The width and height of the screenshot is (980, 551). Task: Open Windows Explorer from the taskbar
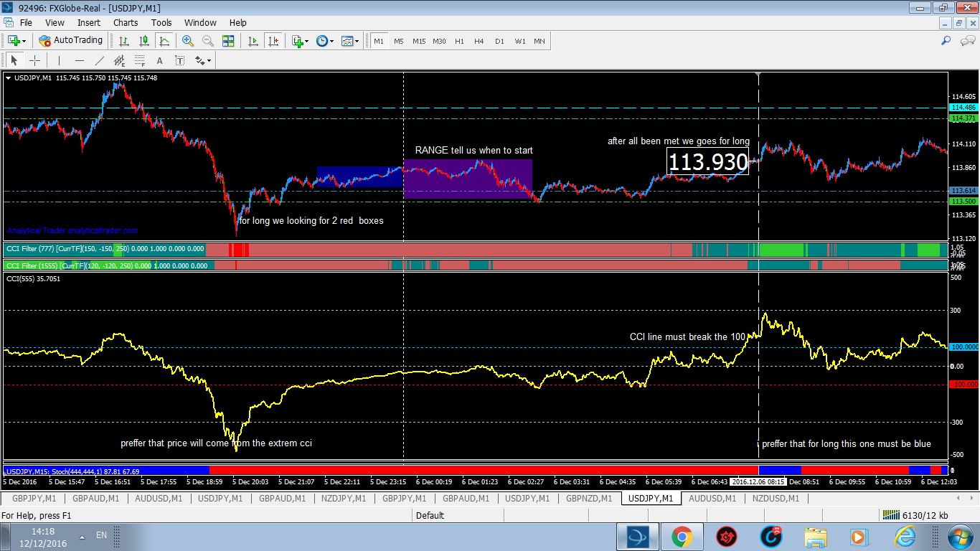(815, 536)
